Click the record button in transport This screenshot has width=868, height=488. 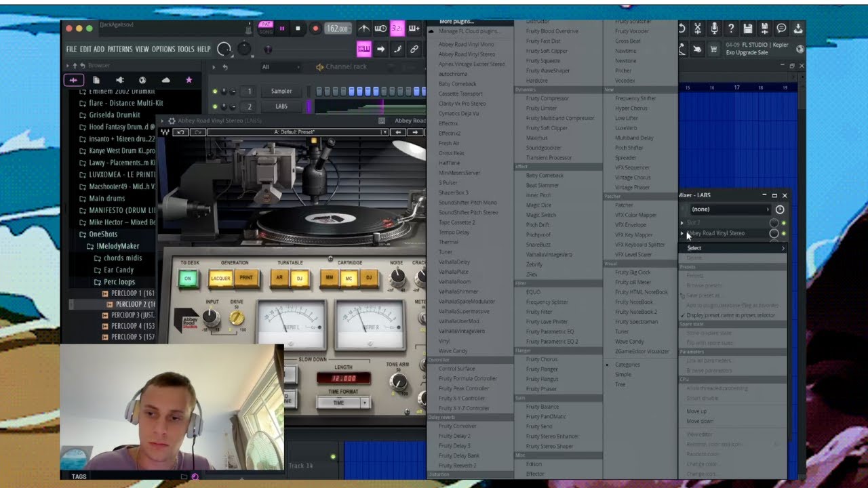[315, 28]
